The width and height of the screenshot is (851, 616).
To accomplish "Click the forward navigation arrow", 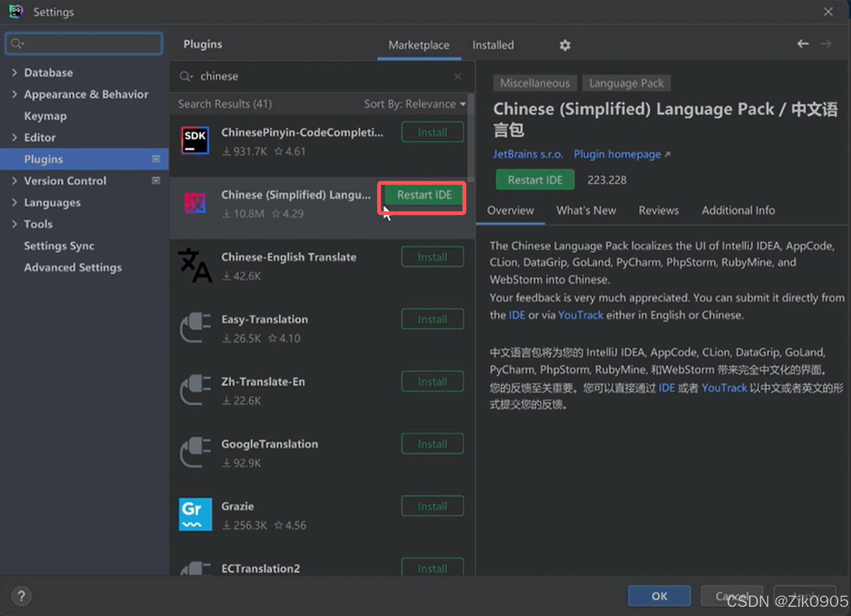I will click(x=826, y=44).
